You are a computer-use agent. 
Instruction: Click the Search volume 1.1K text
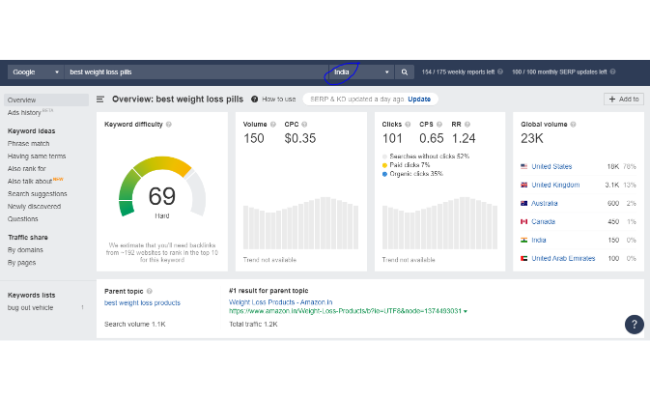click(135, 324)
